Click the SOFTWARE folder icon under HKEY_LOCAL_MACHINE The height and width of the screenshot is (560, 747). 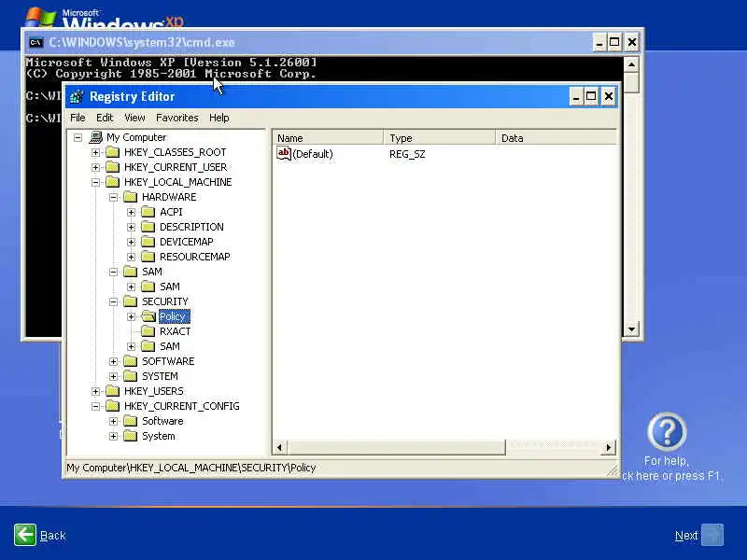[x=131, y=361]
